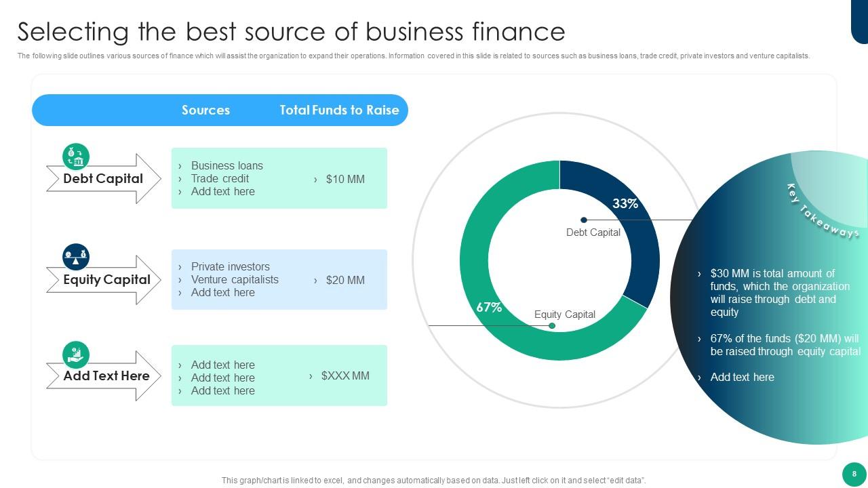This screenshot has height=488, width=868.
Task: Click the $20 MM funds value
Action: (344, 280)
